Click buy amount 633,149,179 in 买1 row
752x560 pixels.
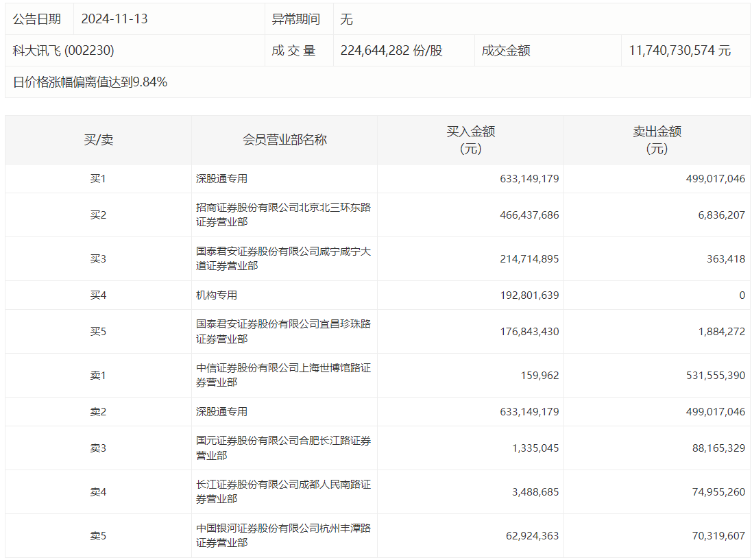tap(529, 179)
